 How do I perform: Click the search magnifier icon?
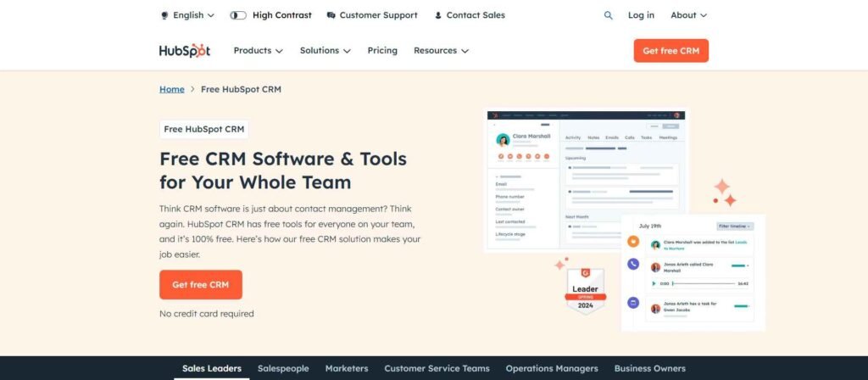609,15
